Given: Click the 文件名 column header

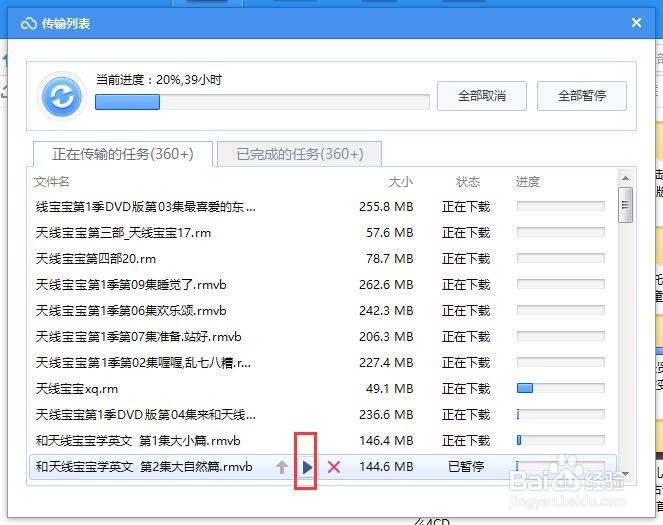Looking at the screenshot, I should [52, 182].
